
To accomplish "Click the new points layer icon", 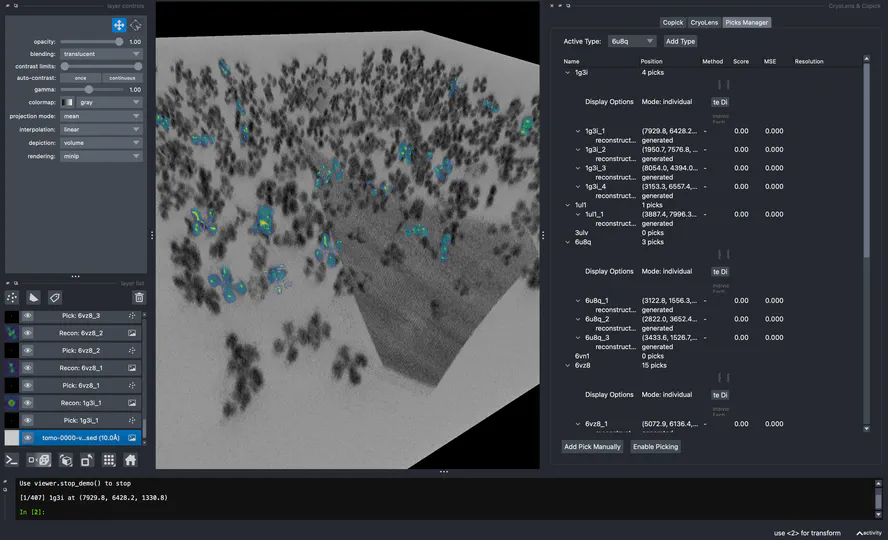I will [x=12, y=297].
